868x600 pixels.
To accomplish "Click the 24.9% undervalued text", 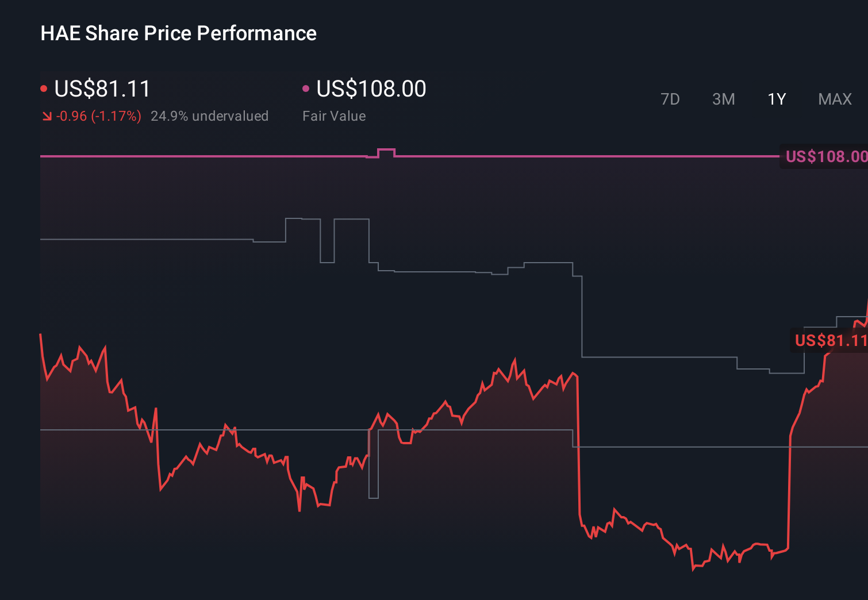I will tap(209, 116).
